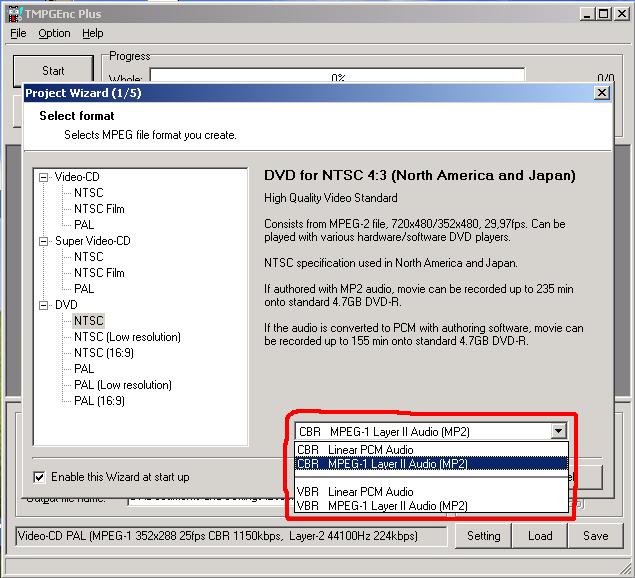Select NTSC under Video-CD
Viewport: 635px width, 578px height.
click(89, 193)
